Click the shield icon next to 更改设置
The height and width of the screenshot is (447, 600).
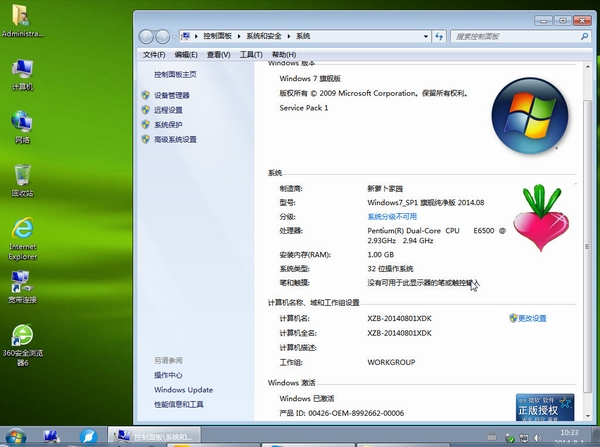(513, 318)
